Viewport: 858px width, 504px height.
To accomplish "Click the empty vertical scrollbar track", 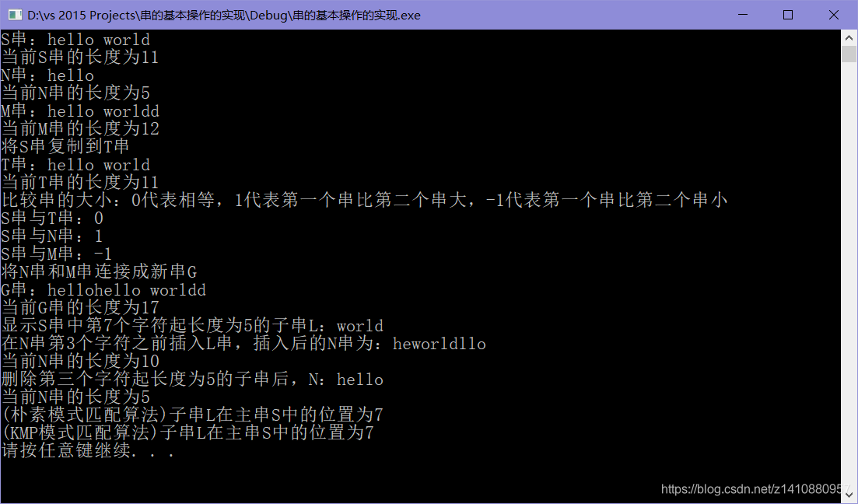I will click(849, 274).
